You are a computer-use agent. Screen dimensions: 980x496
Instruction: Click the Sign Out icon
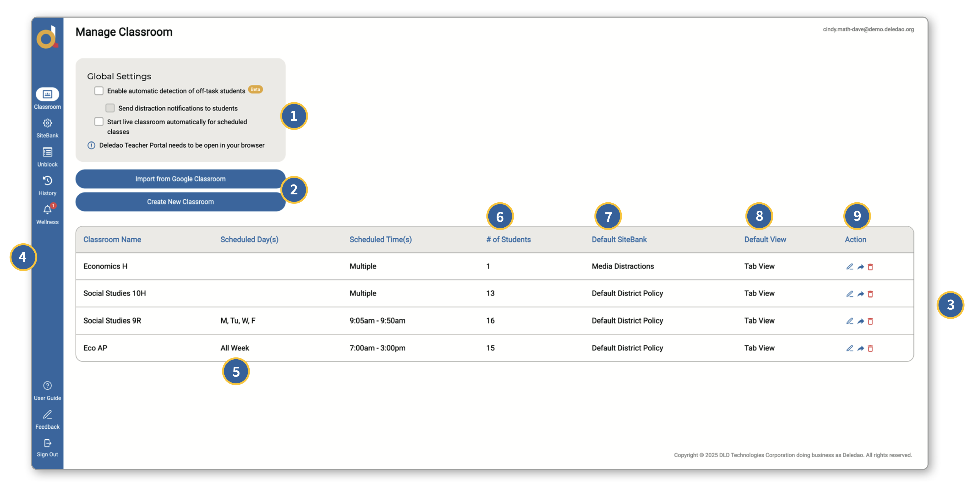click(47, 443)
